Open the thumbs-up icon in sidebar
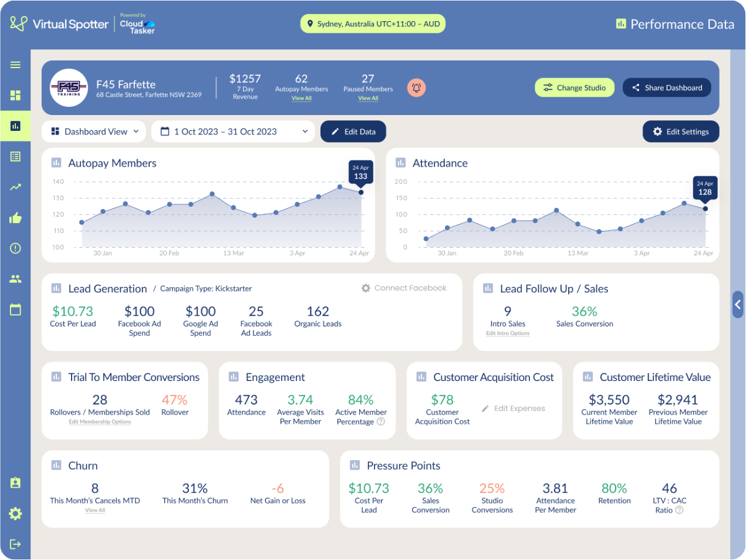 point(15,218)
